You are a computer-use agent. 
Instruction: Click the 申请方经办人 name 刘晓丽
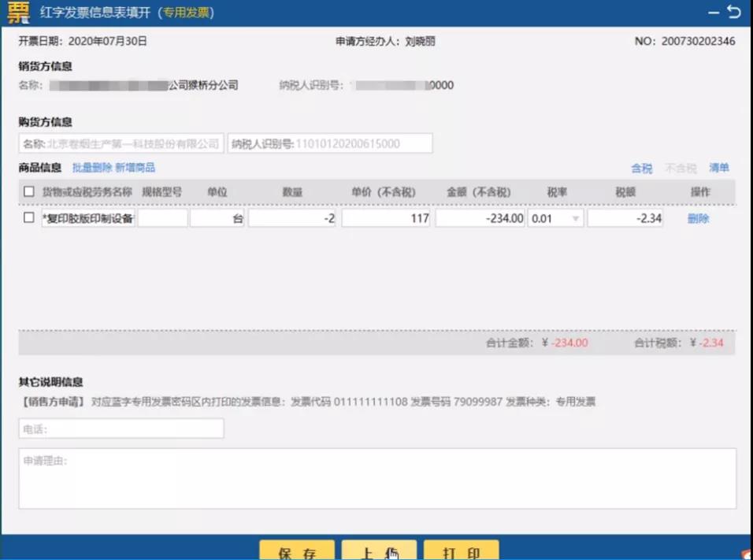point(420,41)
